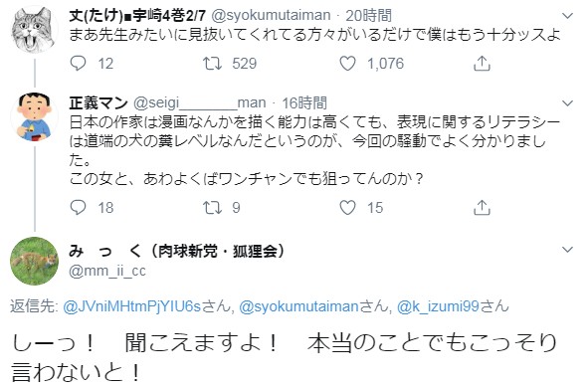Image resolution: width=588 pixels, height=388 pixels.
Task: Retweet the 正義マン tweet with 9 retweets
Action: 212,207
